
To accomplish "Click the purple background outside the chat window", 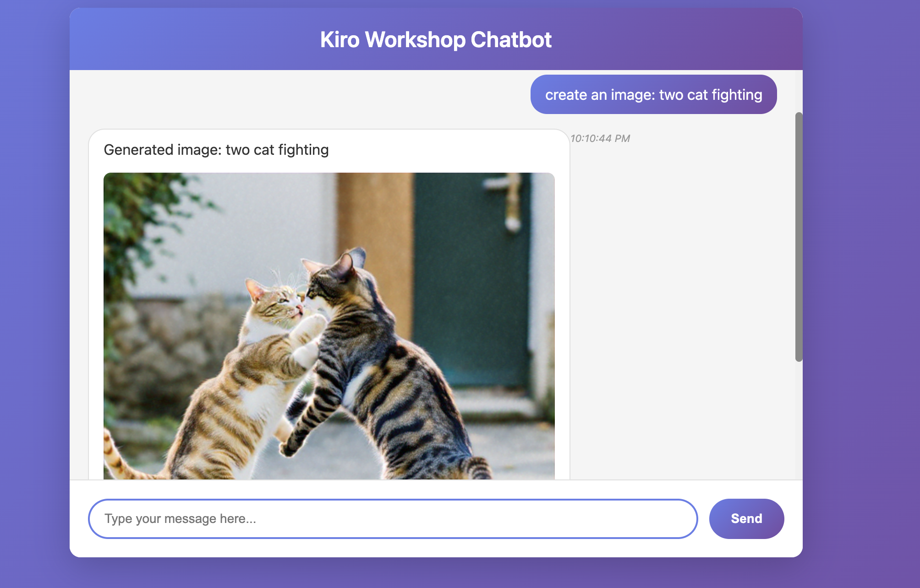I will tap(34, 293).
